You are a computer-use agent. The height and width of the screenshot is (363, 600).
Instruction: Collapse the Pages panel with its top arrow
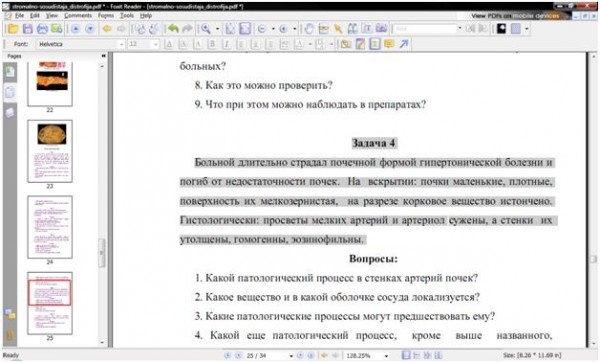pyautogui.click(x=103, y=56)
